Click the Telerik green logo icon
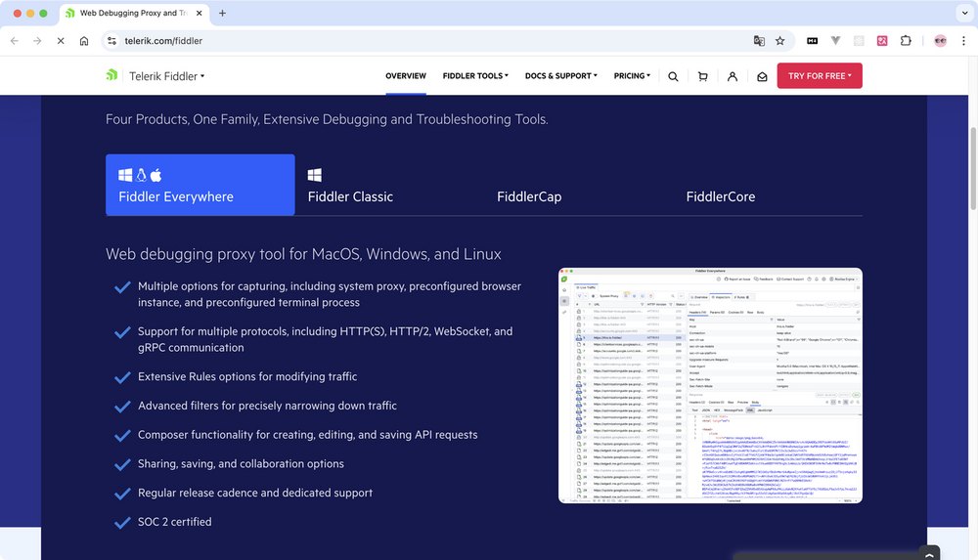The height and width of the screenshot is (560, 978). [x=112, y=76]
